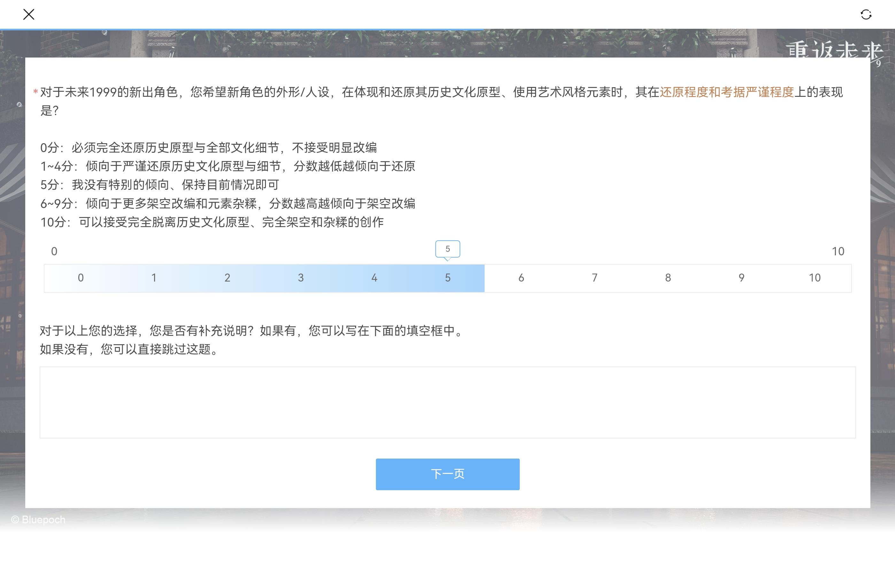
Task: Click the highlighted 还原程度和考据严谨程度 text
Action: [727, 92]
